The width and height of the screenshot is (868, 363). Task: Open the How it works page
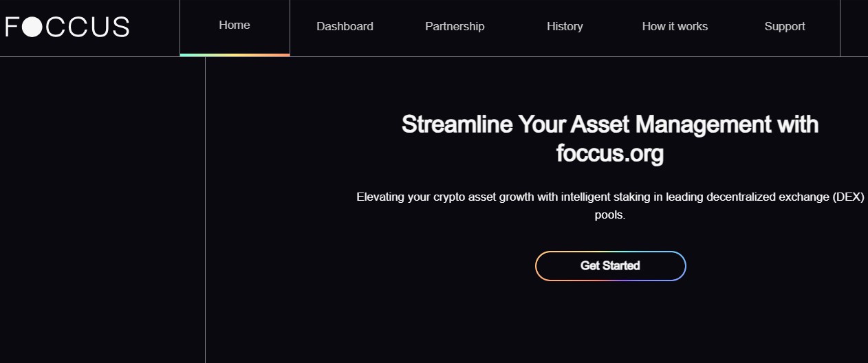tap(675, 27)
